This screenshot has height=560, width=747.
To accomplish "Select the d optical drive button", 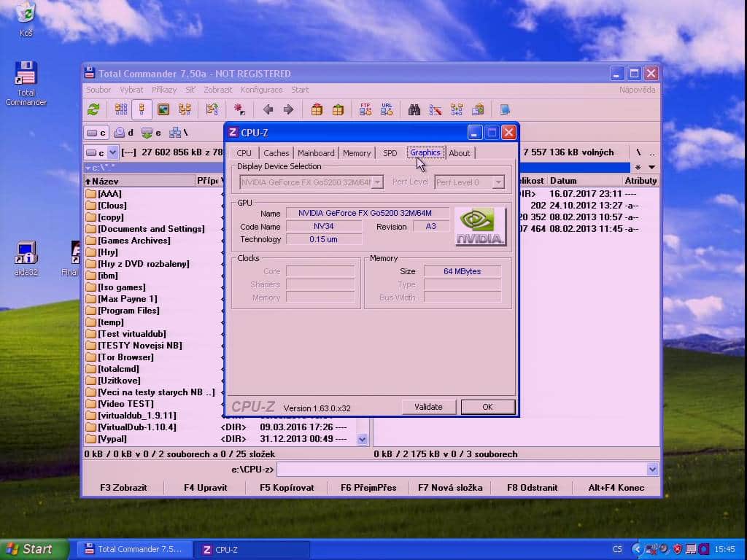I will (x=124, y=133).
